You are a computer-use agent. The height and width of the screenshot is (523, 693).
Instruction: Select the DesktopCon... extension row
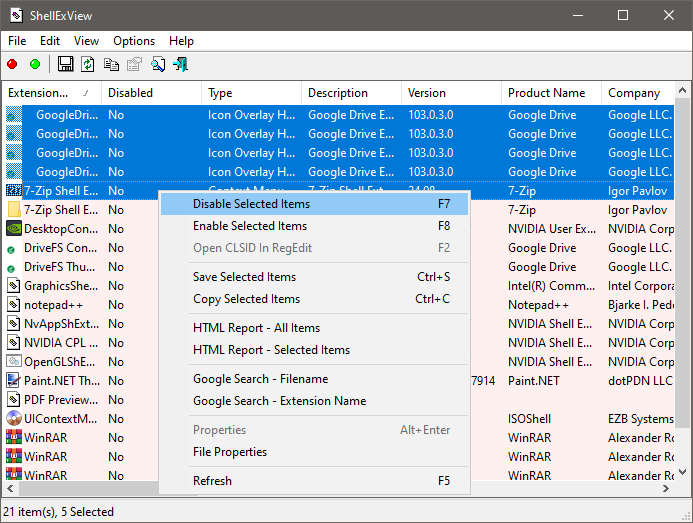(61, 229)
